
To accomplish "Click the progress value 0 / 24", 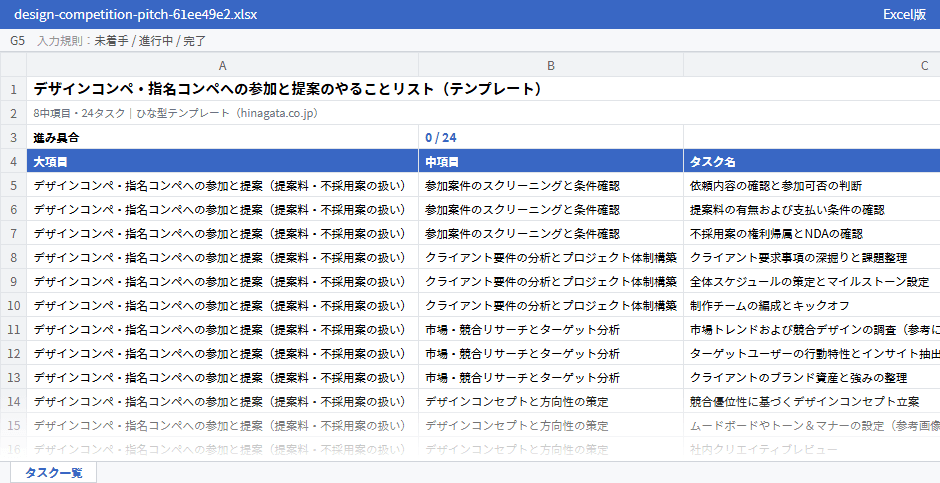I will tap(551, 137).
